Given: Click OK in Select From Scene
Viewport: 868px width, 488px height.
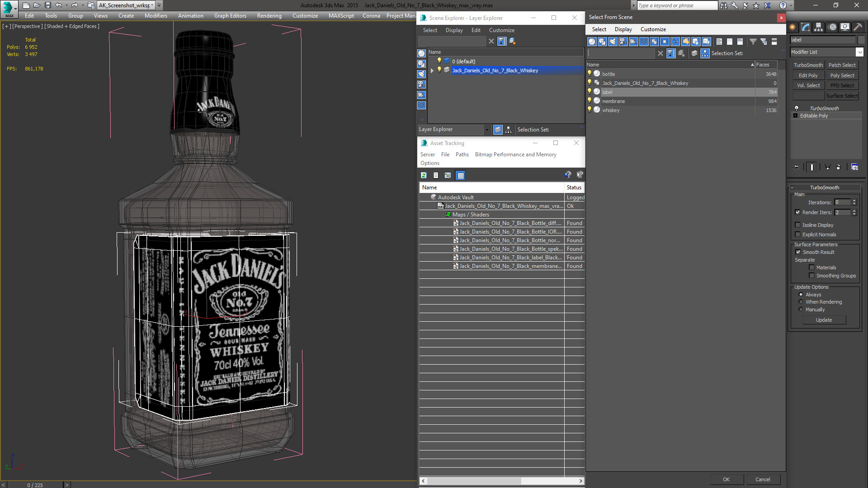Looking at the screenshot, I should pyautogui.click(x=726, y=479).
